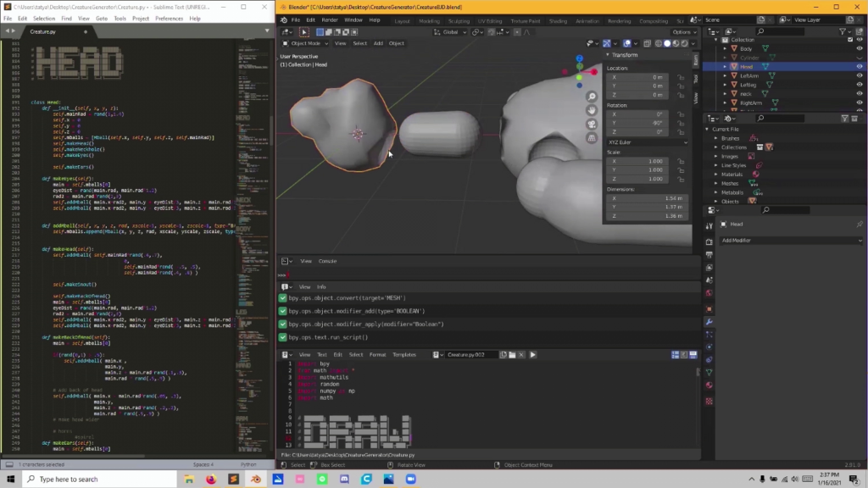This screenshot has height=488, width=868.
Task: Open the Material properties tab icon
Action: [709, 385]
